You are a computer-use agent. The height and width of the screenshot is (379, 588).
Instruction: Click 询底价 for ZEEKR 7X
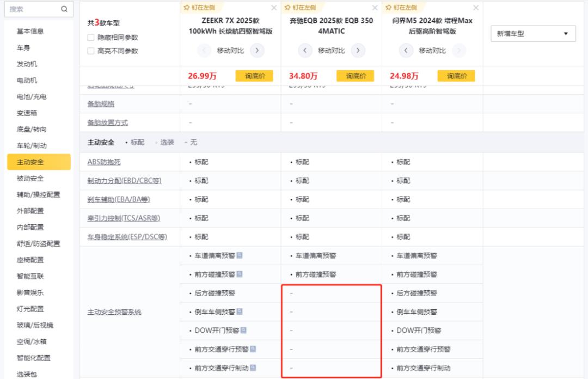coord(254,76)
